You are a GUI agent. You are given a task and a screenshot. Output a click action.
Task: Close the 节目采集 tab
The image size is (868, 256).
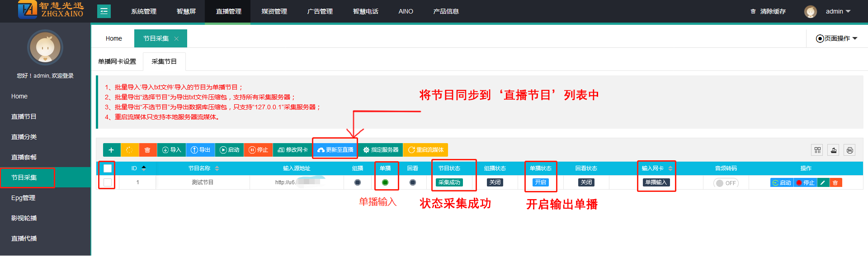[177, 39]
